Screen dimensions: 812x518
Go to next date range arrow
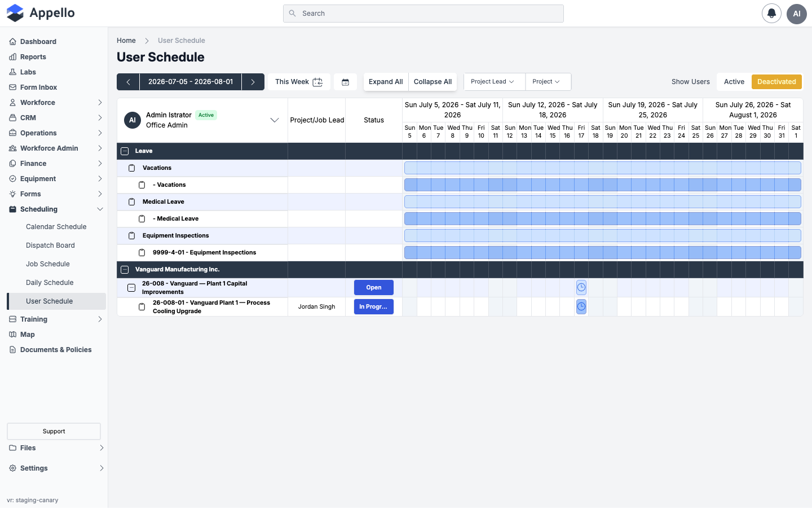click(253, 82)
